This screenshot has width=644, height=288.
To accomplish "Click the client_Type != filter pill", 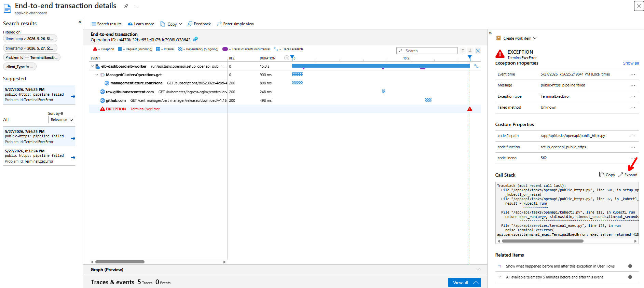I will click(x=20, y=67).
